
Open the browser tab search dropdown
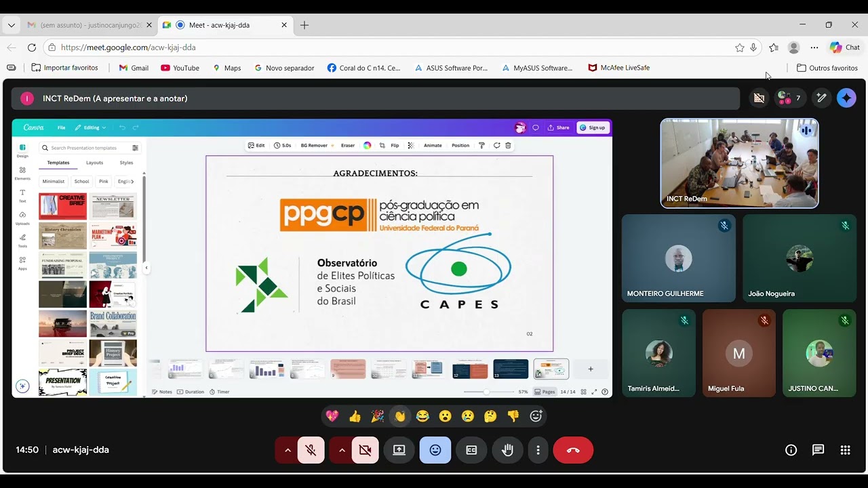tap(11, 25)
